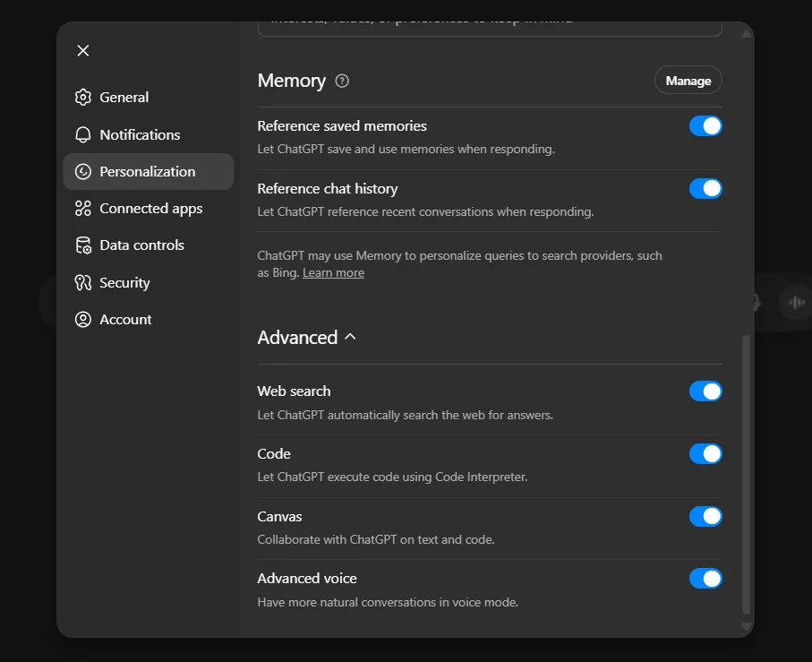
Task: Disable Web search
Action: (705, 391)
